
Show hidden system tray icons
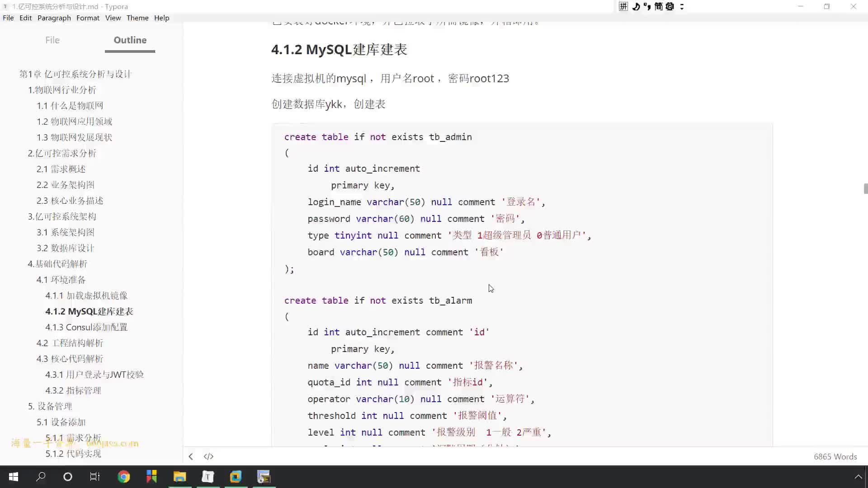[858, 477]
